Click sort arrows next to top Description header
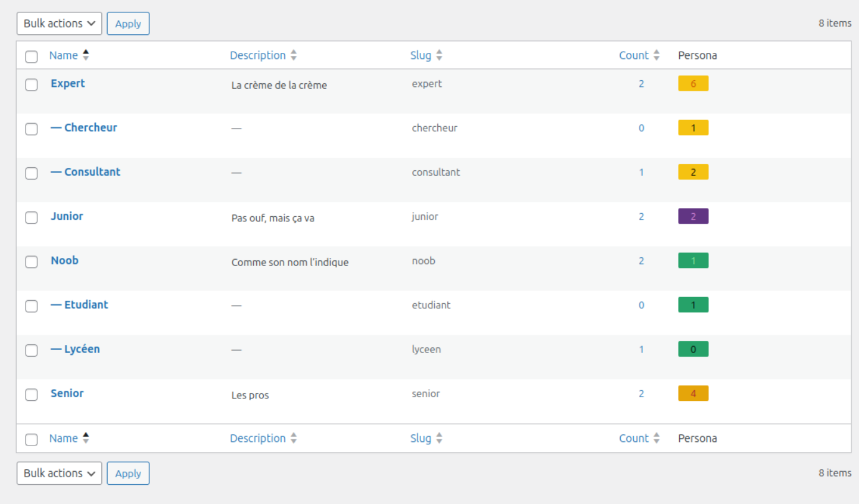The image size is (859, 504). [x=294, y=55]
